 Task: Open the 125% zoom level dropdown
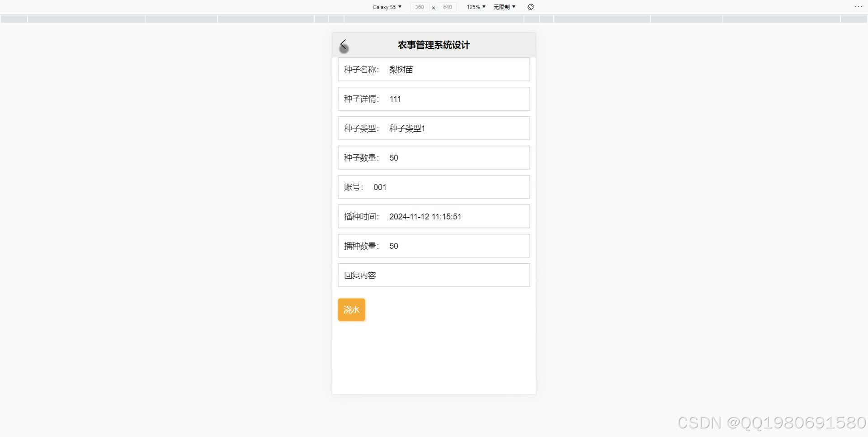coord(475,7)
